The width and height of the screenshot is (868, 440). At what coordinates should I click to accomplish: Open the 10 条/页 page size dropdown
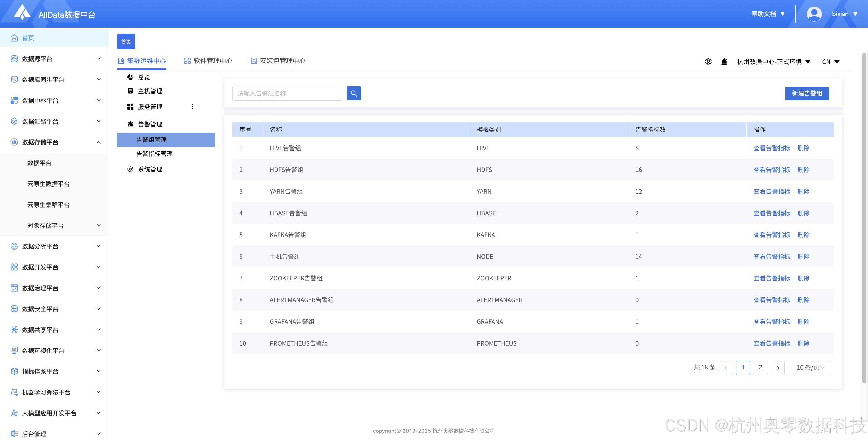coord(810,368)
